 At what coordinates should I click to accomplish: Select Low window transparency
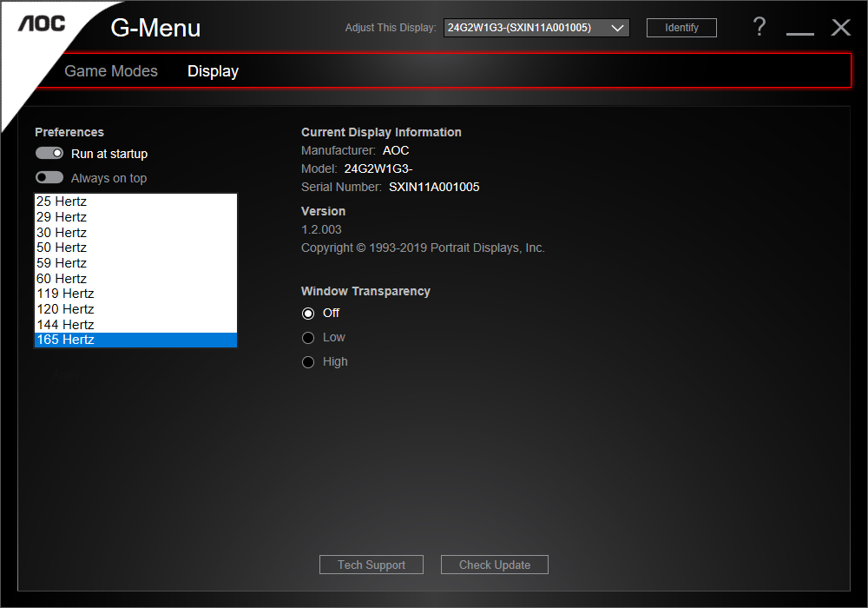tap(308, 338)
